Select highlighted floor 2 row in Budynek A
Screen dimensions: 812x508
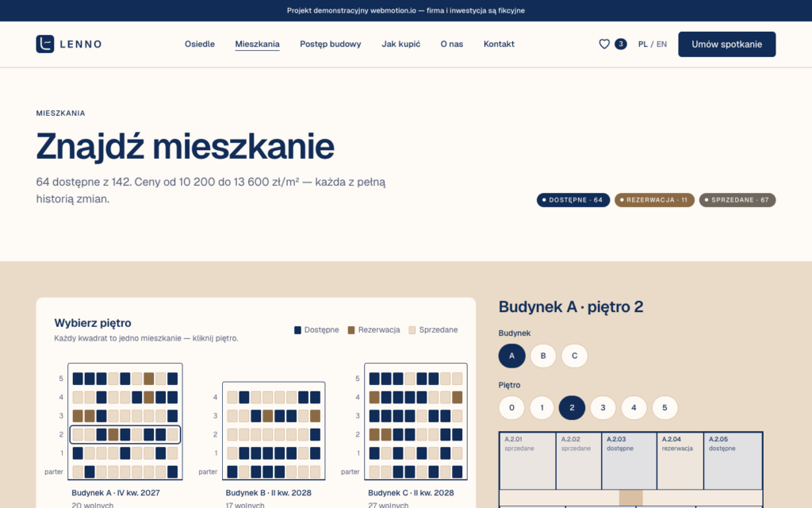pyautogui.click(x=124, y=434)
